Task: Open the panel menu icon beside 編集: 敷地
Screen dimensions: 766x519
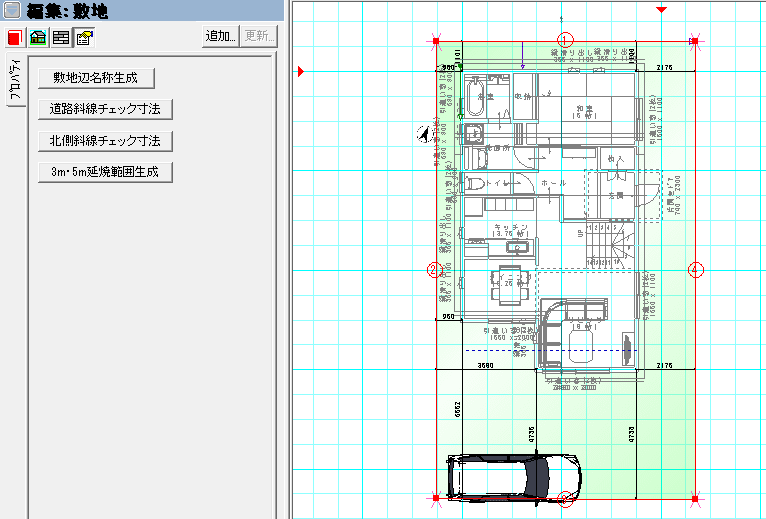Action: click(x=12, y=12)
